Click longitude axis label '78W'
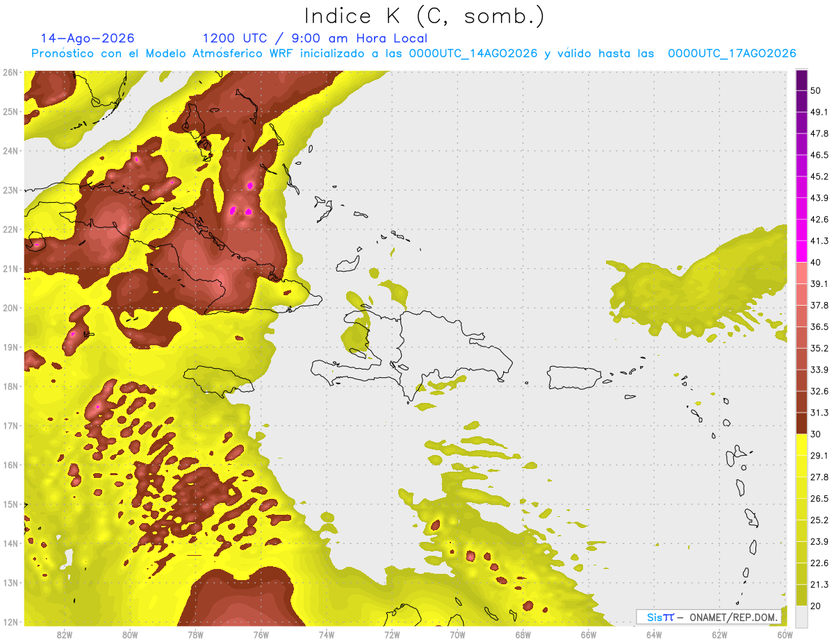This screenshot has width=834, height=644. [x=195, y=635]
